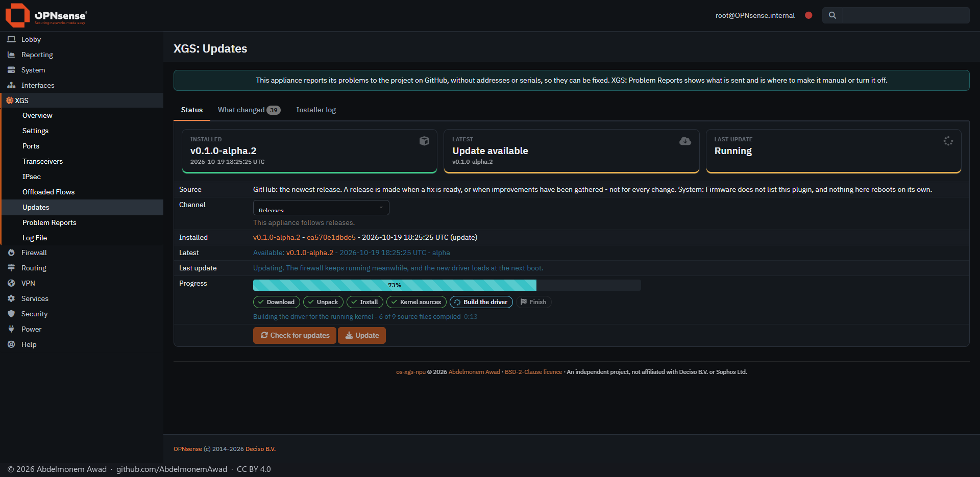This screenshot has height=477, width=980.
Task: Click the VPN globe icon
Action: pyautogui.click(x=11, y=283)
